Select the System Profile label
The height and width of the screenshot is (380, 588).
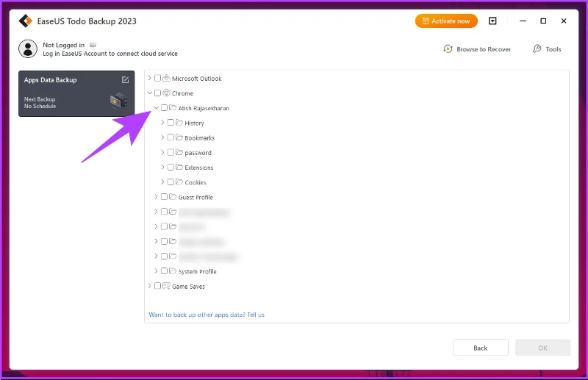coord(197,271)
